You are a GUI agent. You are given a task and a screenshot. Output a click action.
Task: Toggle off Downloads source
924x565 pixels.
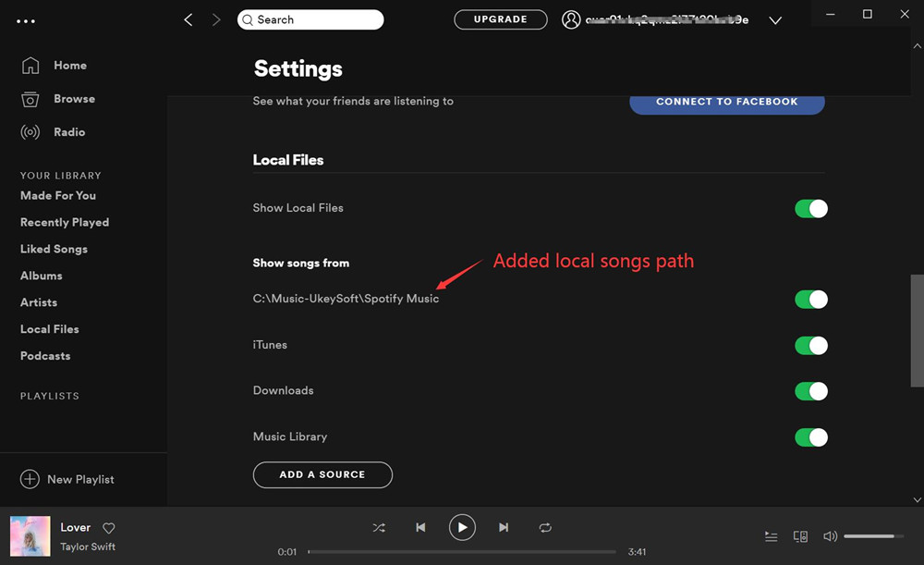811,391
